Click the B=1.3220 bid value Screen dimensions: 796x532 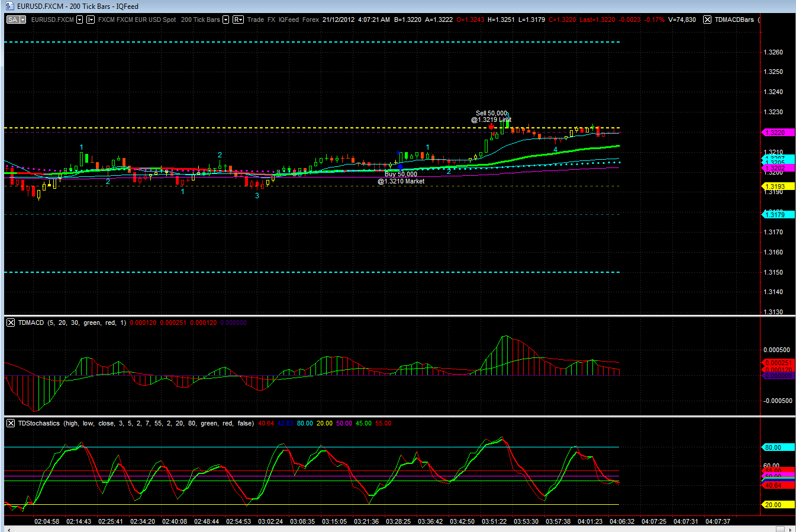(x=408, y=20)
